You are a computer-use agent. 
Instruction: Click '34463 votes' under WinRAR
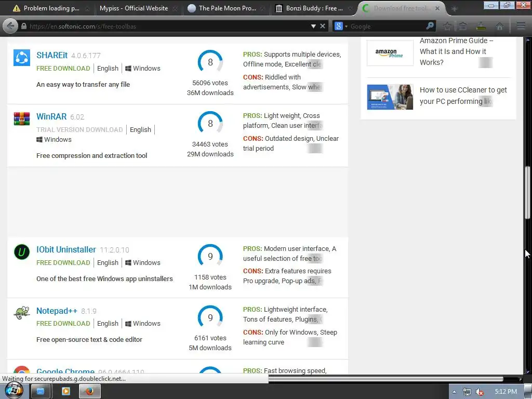210,144
